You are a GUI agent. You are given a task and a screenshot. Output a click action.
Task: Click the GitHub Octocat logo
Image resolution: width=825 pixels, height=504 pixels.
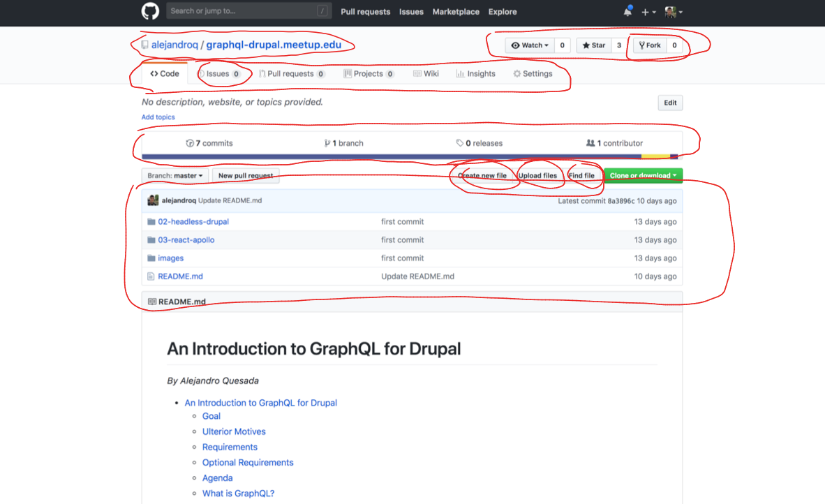pyautogui.click(x=150, y=11)
